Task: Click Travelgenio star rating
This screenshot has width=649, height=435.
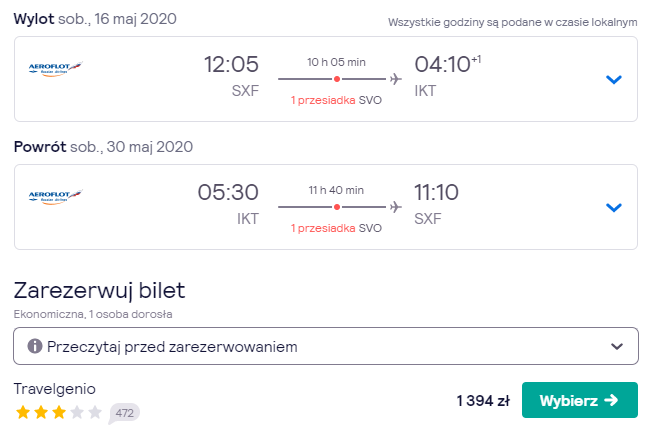Action: [59, 412]
